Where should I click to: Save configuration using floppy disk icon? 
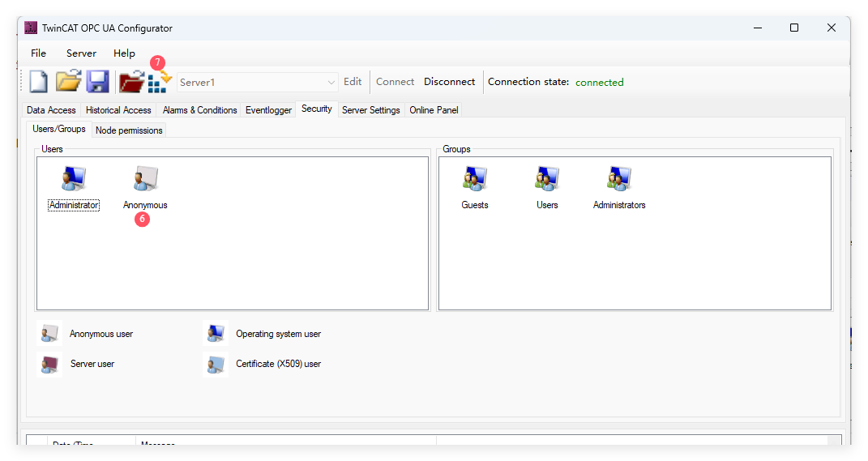(x=98, y=82)
